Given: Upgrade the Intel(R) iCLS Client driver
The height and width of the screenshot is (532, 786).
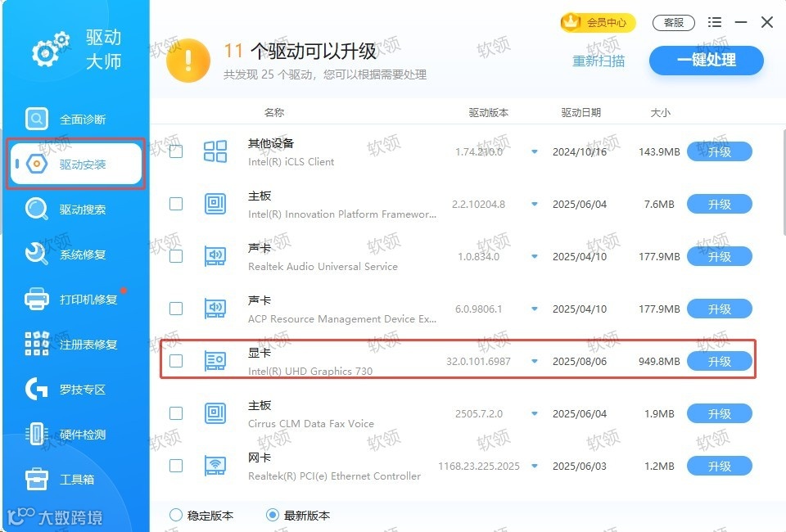Looking at the screenshot, I should point(720,151).
